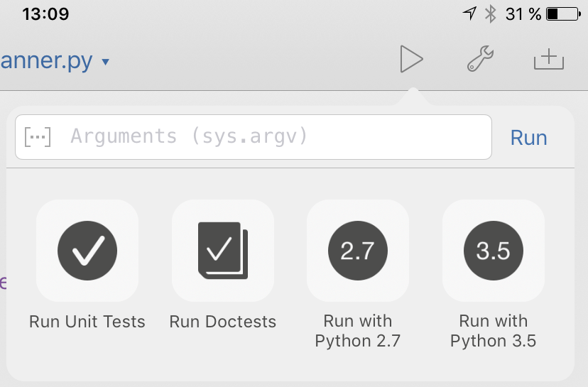Open the anner.py file title menu
Image resolution: width=588 pixels, height=387 pixels.
coord(47,61)
